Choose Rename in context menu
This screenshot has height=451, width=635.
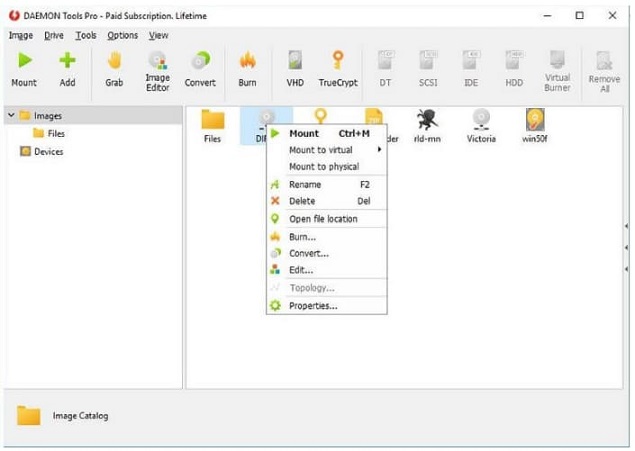(326, 185)
